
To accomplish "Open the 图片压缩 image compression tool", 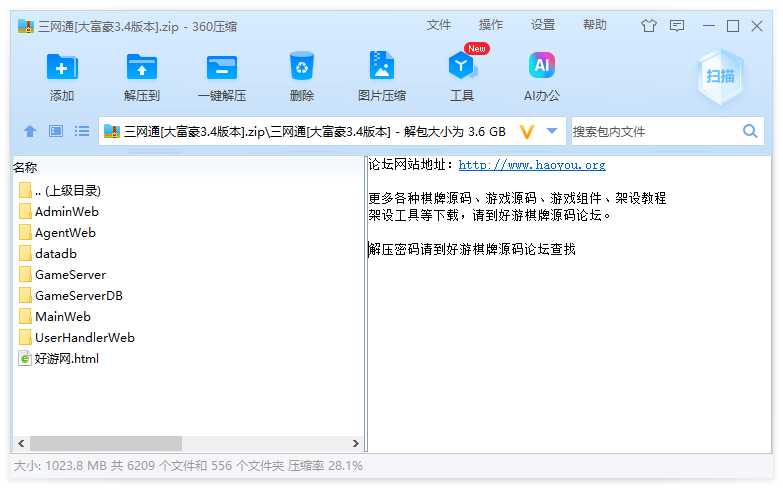I will click(382, 65).
